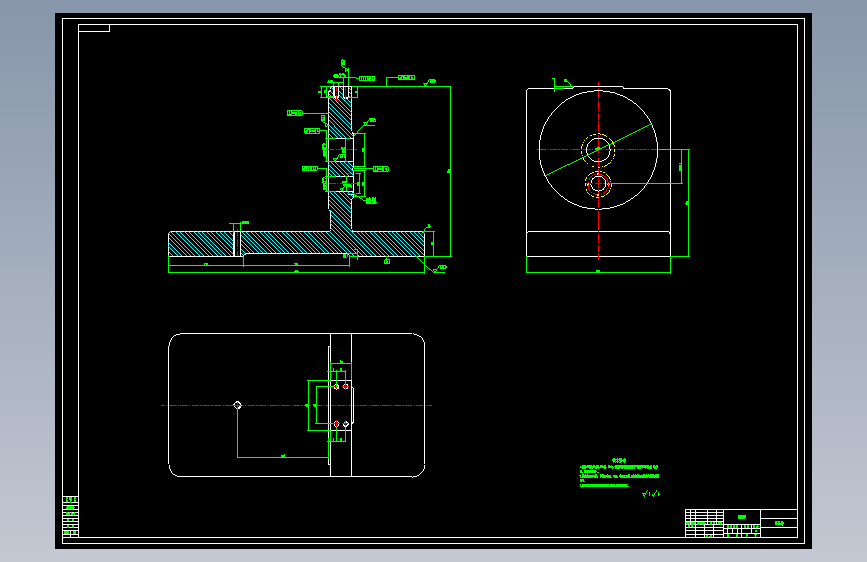Click the surface roughness symbol below the notes
This screenshot has height=562, width=867.
pyautogui.click(x=651, y=493)
